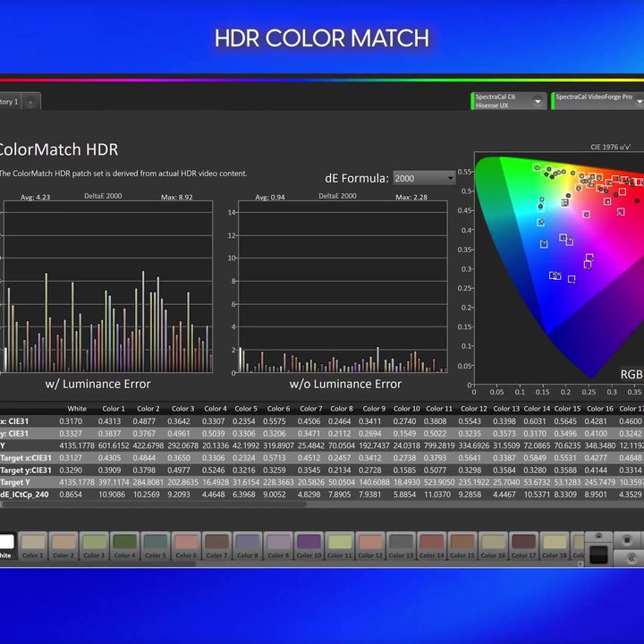644x644 pixels.
Task: Select the Color 15 patch swatch
Action: click(x=462, y=546)
